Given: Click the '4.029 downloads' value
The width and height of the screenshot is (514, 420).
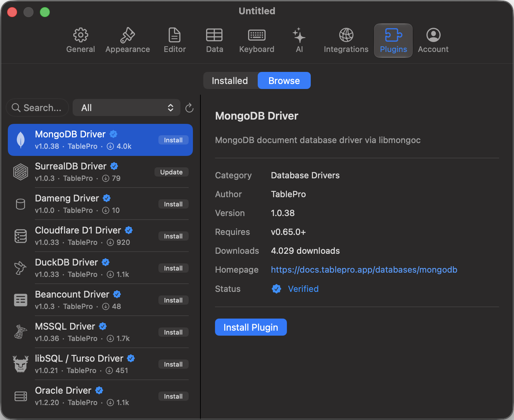Looking at the screenshot, I should click(x=305, y=251).
